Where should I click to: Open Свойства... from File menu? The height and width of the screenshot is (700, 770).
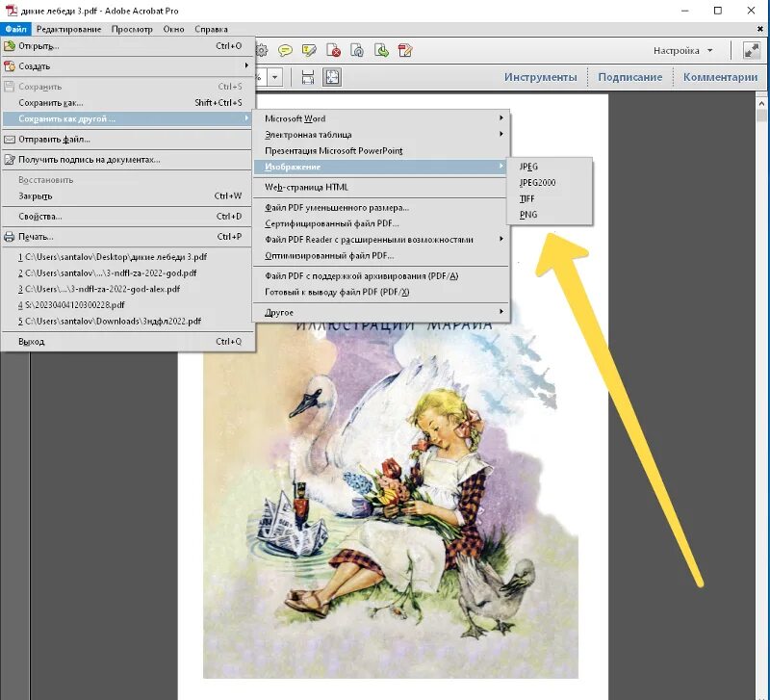pyautogui.click(x=128, y=217)
